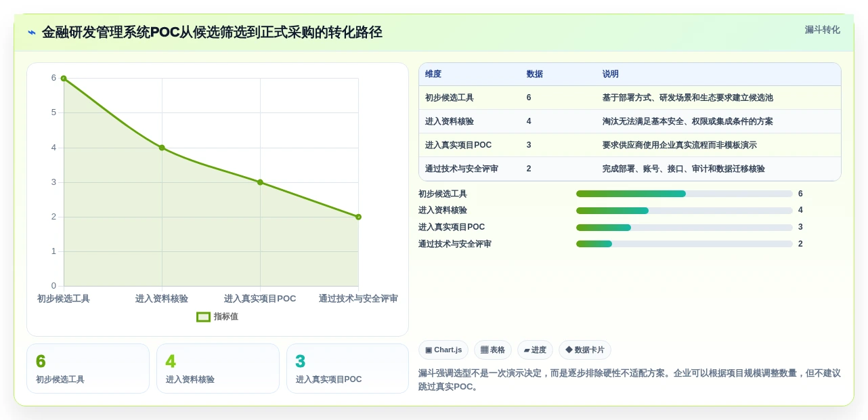Click the 数据卡片 chip
The width and height of the screenshot is (868, 420).
(585, 350)
